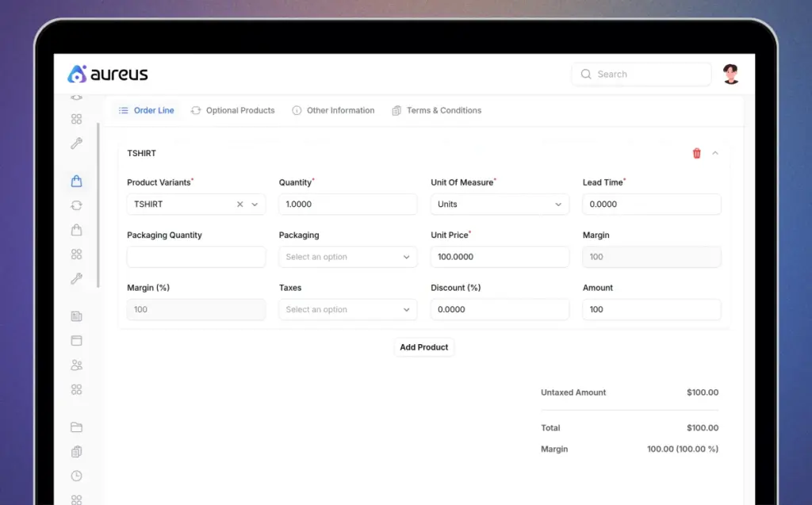The width and height of the screenshot is (812, 505).
Task: Open the sidebar window layout icon
Action: coord(77,340)
